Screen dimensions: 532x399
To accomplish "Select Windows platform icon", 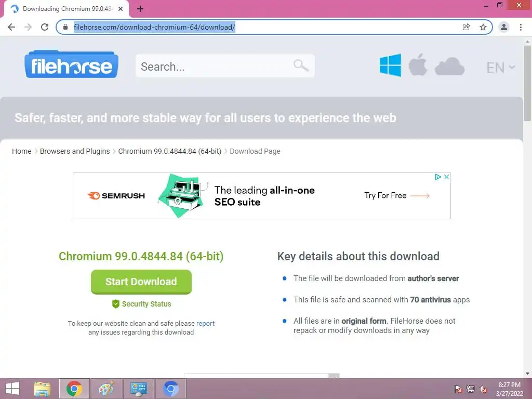I will (390, 65).
